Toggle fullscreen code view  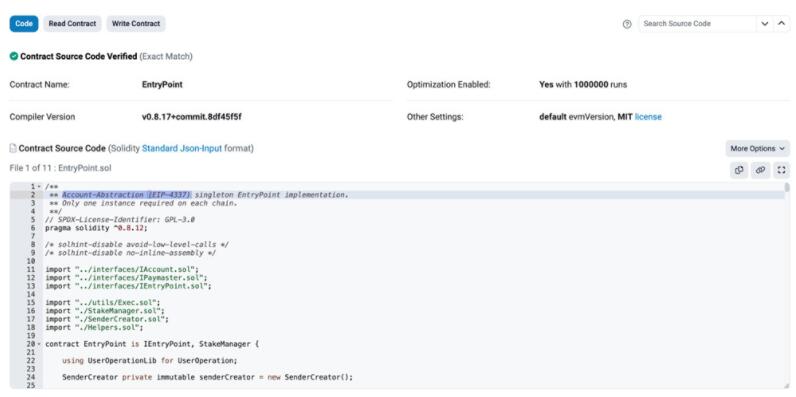[782, 170]
